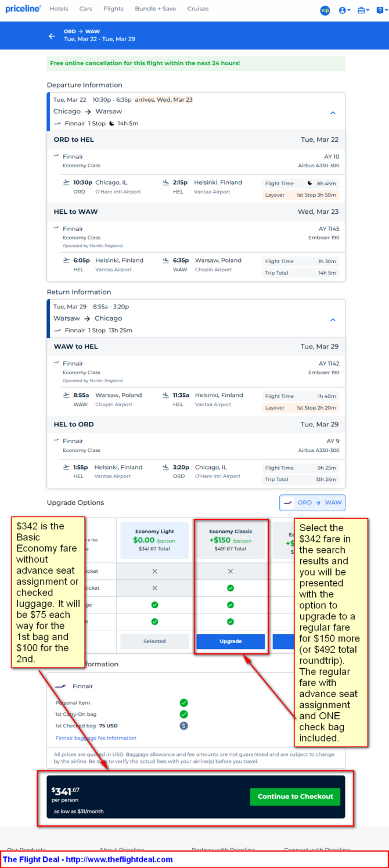Click the takeoff icon beside 6:05p Helsinki
This screenshot has height=868, width=389.
coord(66,260)
